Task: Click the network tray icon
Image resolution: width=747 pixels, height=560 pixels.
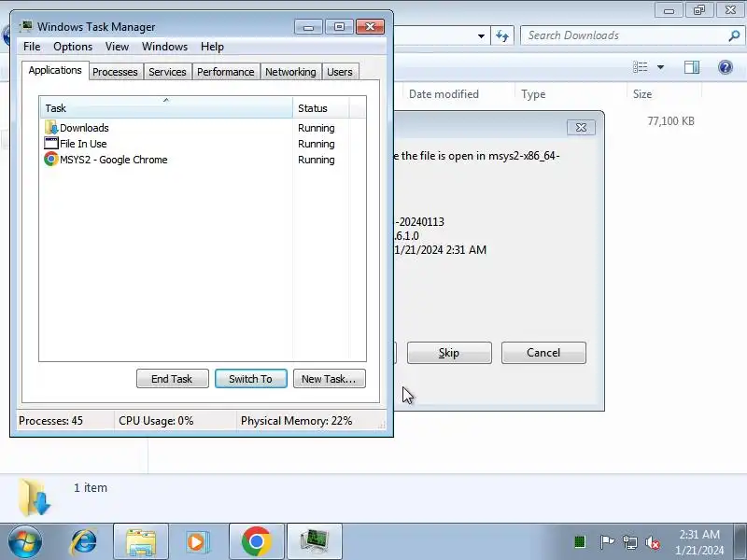Action: tap(630, 542)
